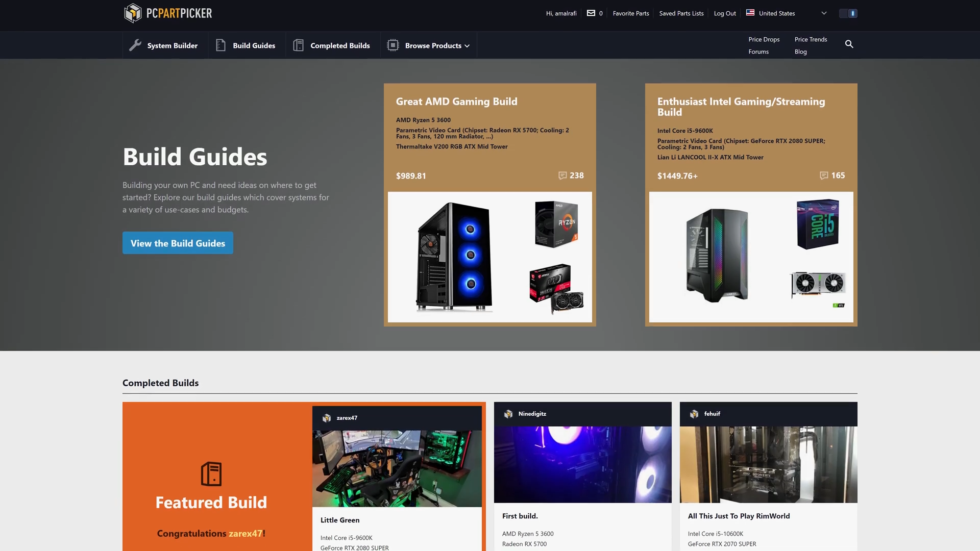Viewport: 980px width, 551px height.
Task: Click Intel Core i5-9600K guide text
Action: (x=685, y=131)
